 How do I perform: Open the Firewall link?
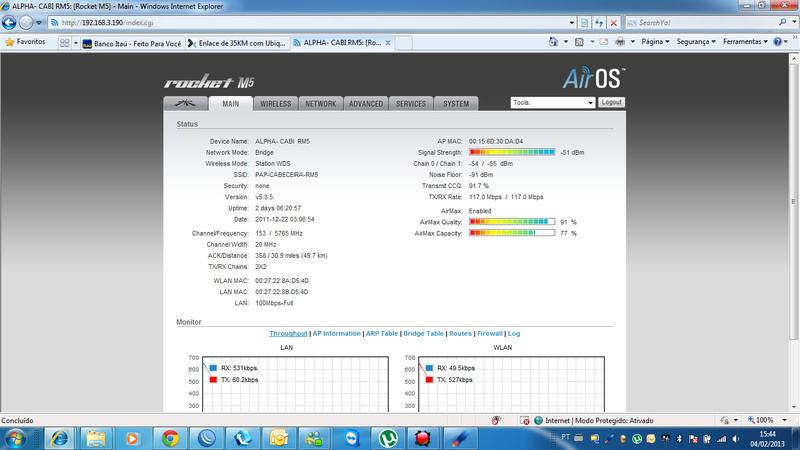point(490,334)
